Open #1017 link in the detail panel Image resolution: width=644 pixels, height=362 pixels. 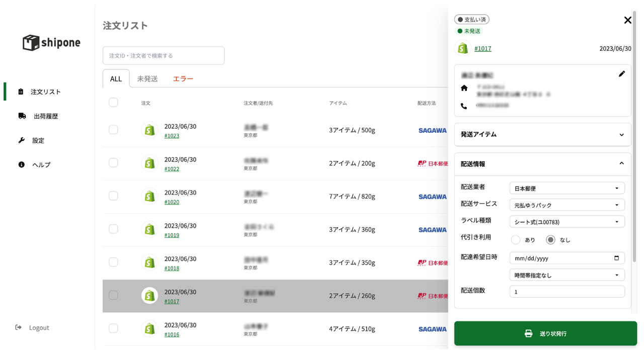tap(482, 48)
